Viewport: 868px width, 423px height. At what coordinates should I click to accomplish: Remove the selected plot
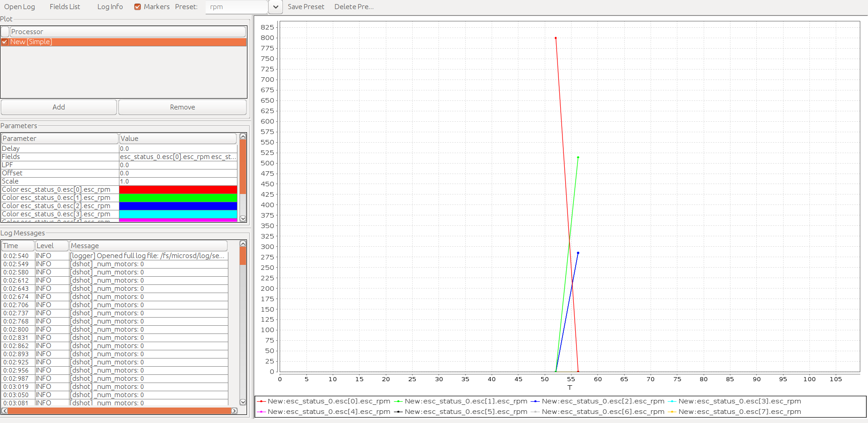[x=182, y=107]
